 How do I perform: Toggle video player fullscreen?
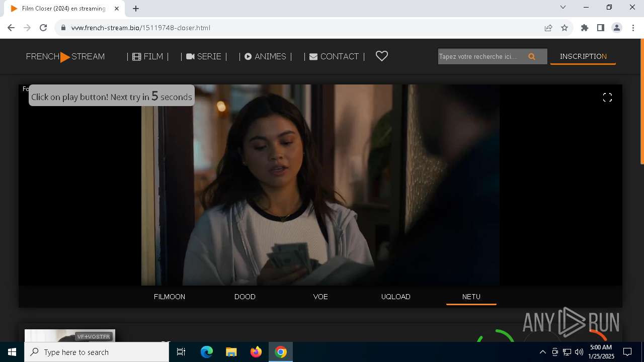click(x=607, y=98)
